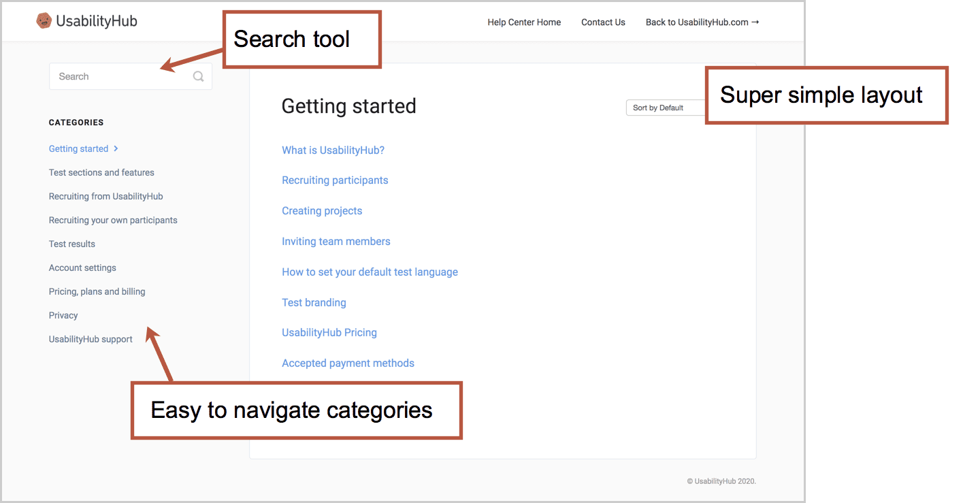980x503 pixels.
Task: Click the © UsabilityHub 2020 footer text
Action: [721, 481]
